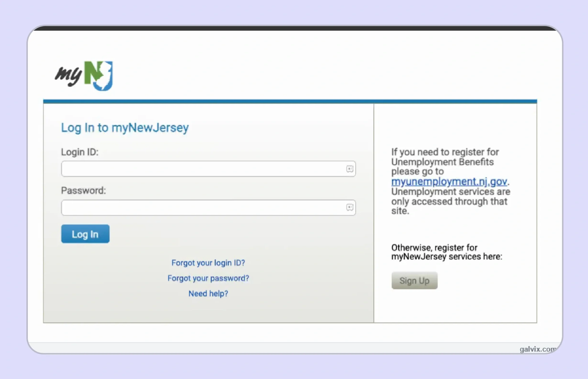Click the 'If you need to register for' text
The width and height of the screenshot is (588, 379).
point(445,152)
